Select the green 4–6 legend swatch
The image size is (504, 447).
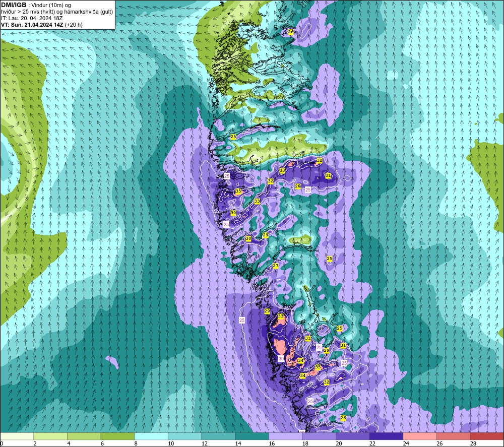pos(84,436)
